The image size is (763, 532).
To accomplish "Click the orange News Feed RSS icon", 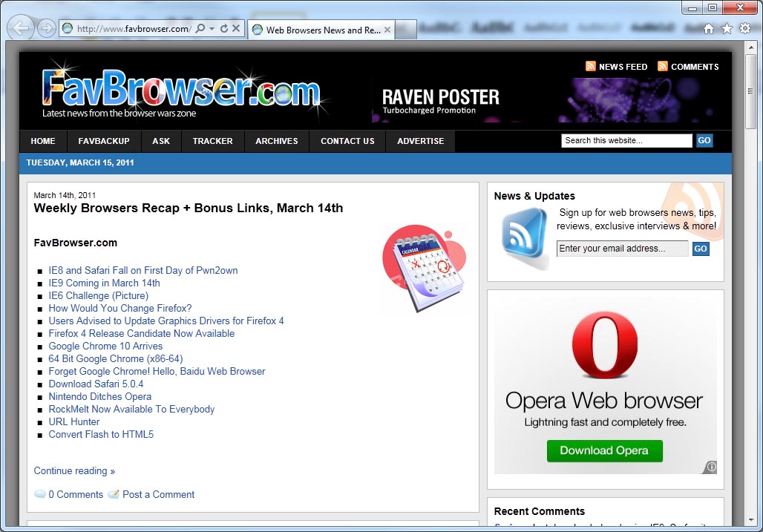I will (591, 66).
